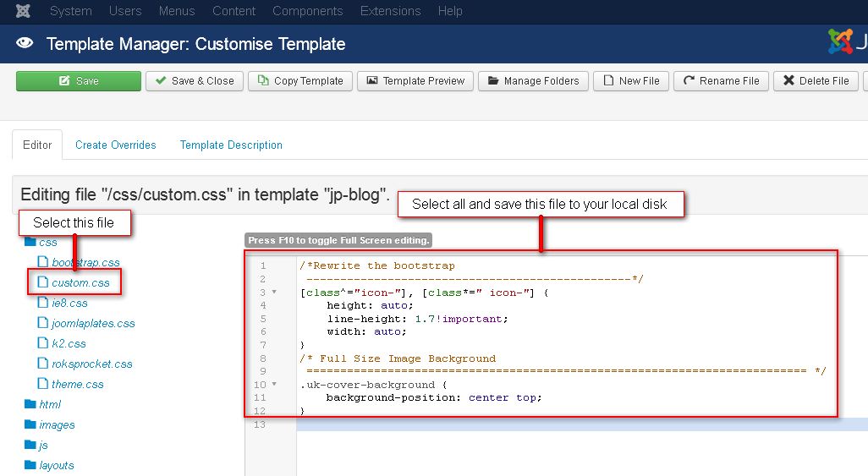This screenshot has height=476, width=868.
Task: Open the System menu
Action: tap(71, 11)
